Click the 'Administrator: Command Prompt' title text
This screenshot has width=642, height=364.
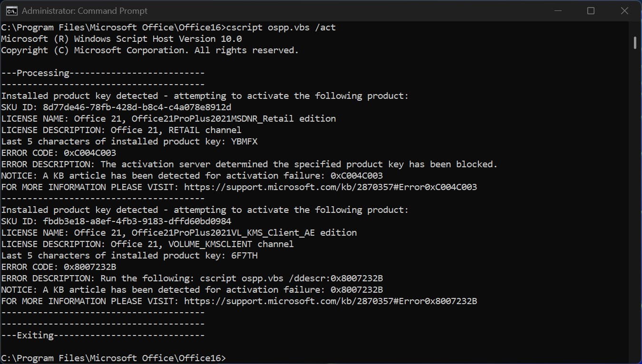(85, 10)
